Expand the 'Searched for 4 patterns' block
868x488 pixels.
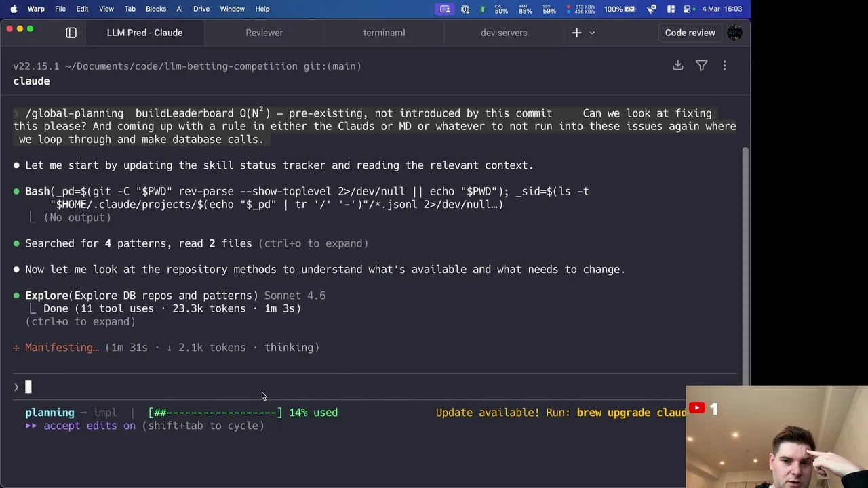(197, 243)
